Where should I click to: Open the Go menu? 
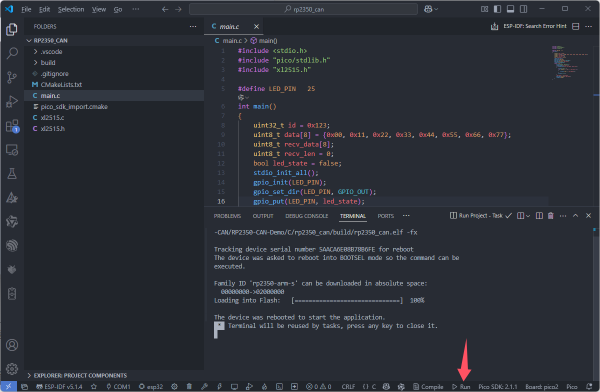118,9
